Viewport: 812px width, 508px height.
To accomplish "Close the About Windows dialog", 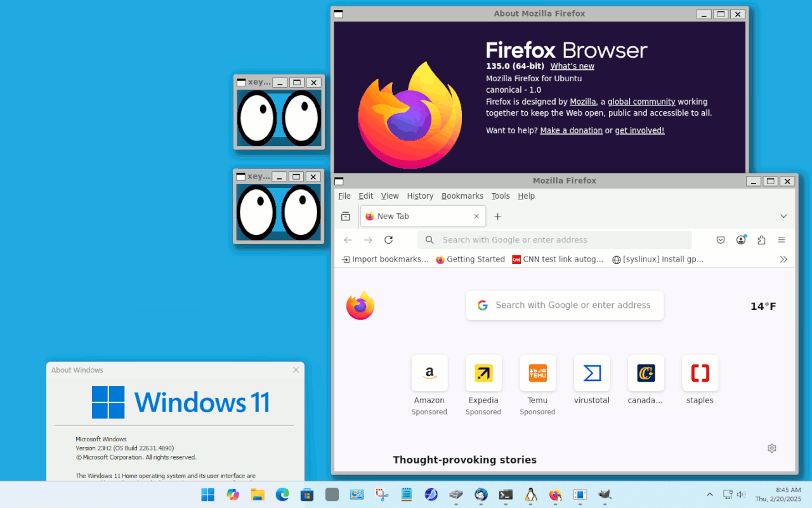I will [296, 370].
